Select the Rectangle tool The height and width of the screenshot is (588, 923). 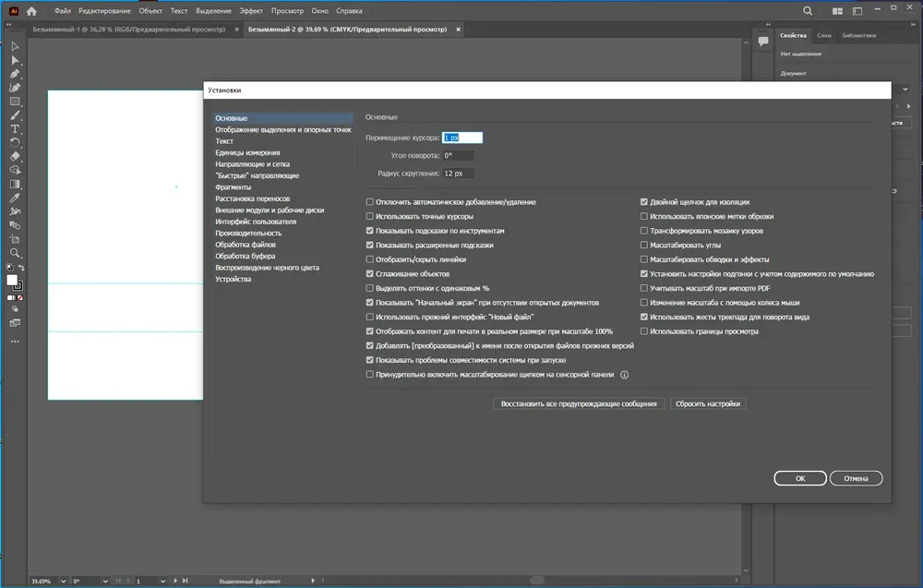pyautogui.click(x=16, y=102)
